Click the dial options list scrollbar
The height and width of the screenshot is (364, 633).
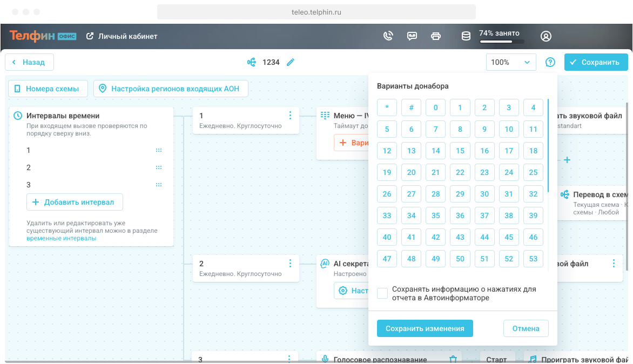click(548, 146)
